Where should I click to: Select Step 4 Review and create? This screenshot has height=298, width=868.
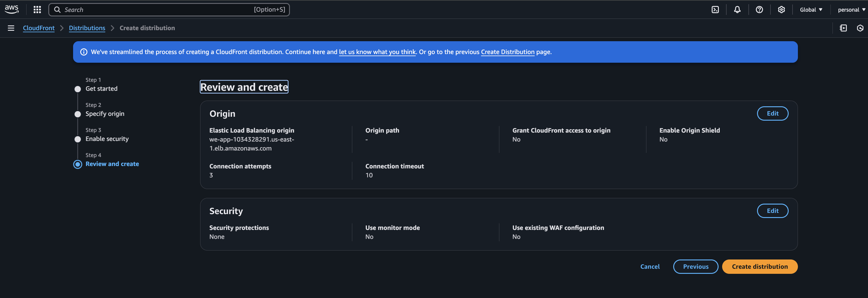click(x=112, y=164)
